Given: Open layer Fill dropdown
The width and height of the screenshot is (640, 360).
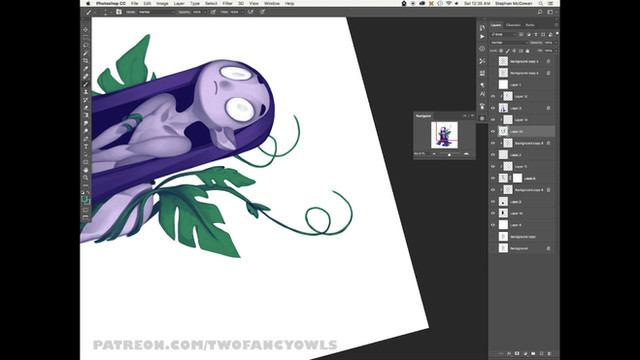Looking at the screenshot, I should 555,51.
